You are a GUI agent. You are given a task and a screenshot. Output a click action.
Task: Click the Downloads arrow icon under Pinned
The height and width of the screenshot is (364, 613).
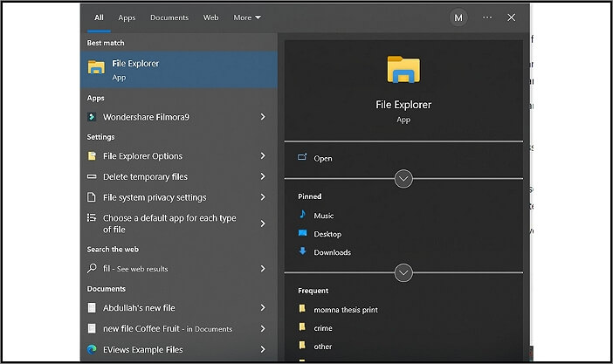(x=302, y=252)
